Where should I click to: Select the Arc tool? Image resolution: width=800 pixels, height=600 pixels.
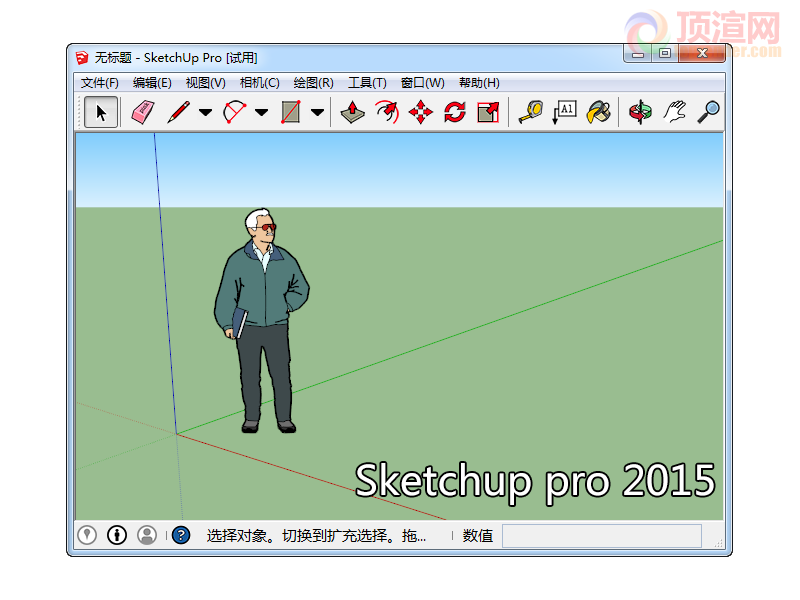coord(234,112)
